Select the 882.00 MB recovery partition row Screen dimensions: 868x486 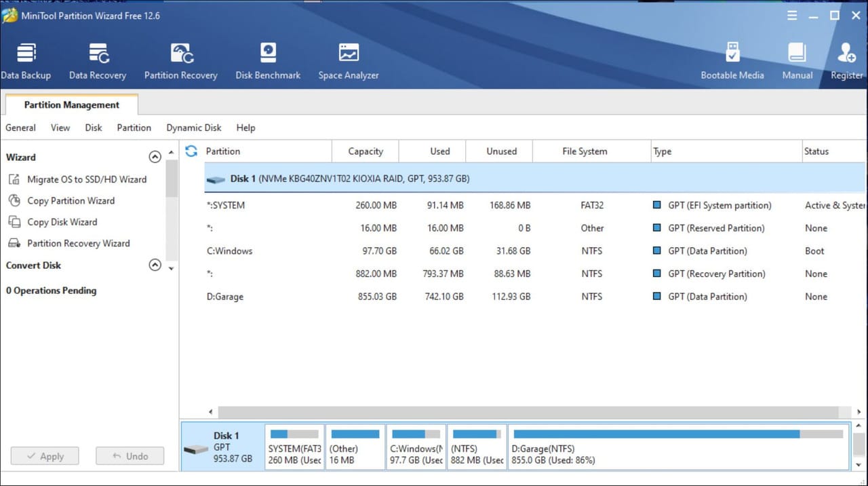click(536, 274)
